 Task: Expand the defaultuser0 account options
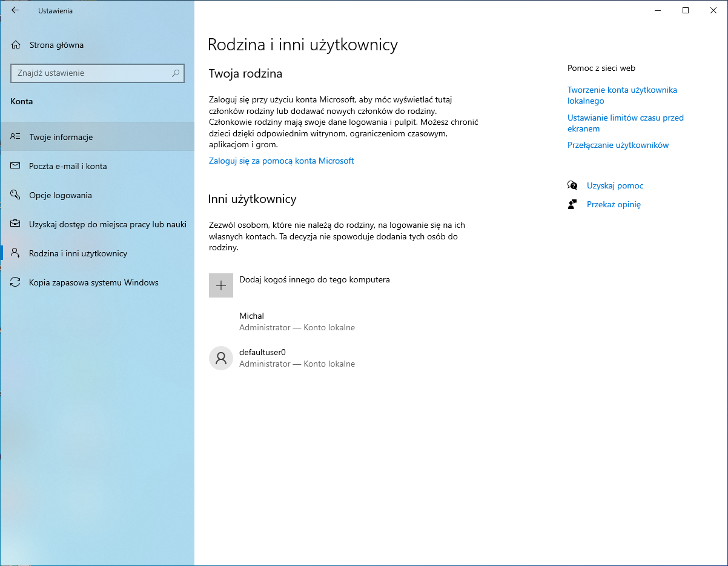[297, 358]
